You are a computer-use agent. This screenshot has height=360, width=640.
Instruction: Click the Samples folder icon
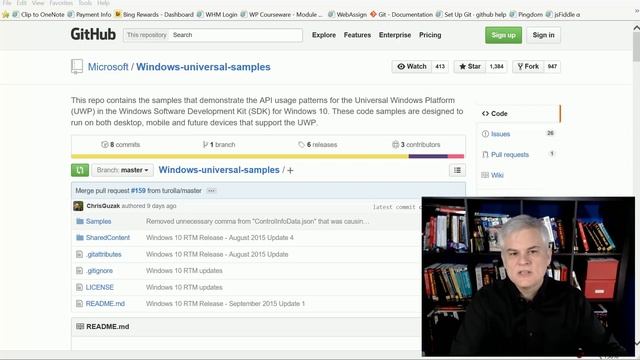[x=80, y=221]
